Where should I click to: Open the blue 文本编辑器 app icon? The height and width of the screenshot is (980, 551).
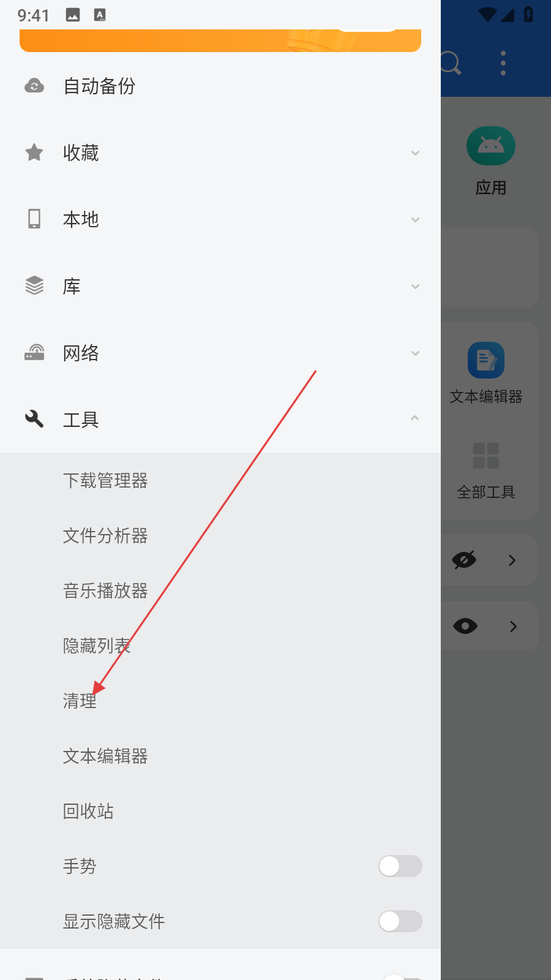point(486,360)
